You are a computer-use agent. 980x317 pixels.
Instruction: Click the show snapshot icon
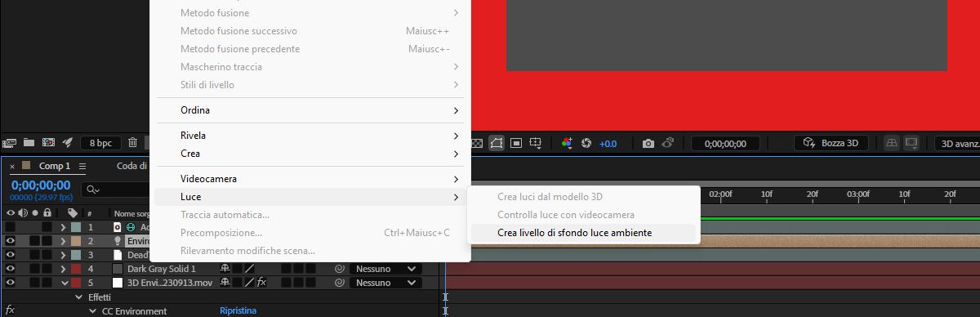click(667, 143)
